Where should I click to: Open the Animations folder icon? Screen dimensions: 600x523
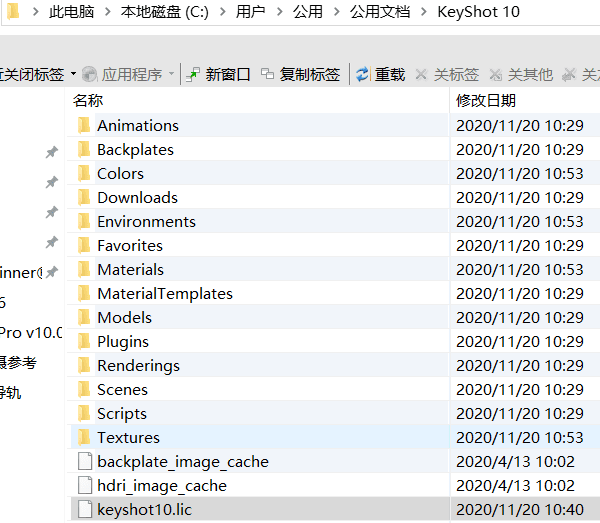tap(83, 126)
